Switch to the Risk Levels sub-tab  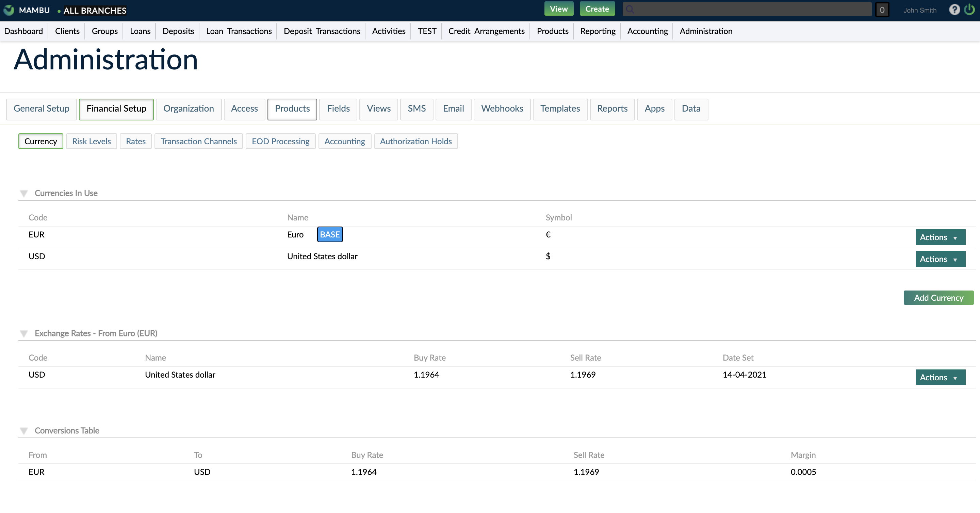click(x=91, y=141)
